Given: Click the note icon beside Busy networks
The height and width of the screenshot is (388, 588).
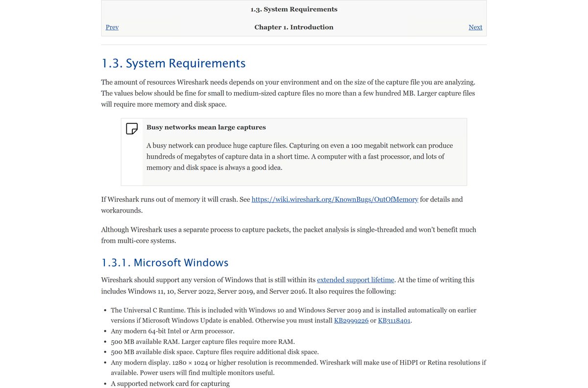Looking at the screenshot, I should [x=132, y=129].
